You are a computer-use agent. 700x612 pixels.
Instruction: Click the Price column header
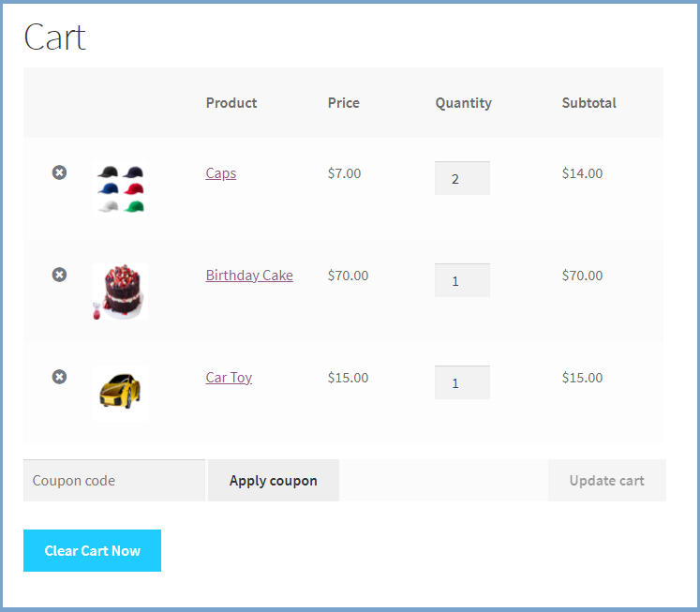click(344, 103)
